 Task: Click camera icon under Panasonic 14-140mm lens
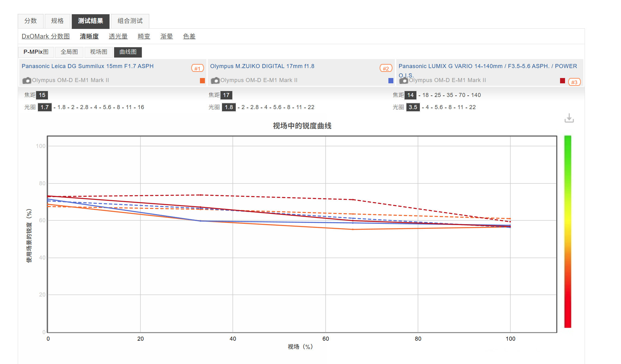pos(404,81)
